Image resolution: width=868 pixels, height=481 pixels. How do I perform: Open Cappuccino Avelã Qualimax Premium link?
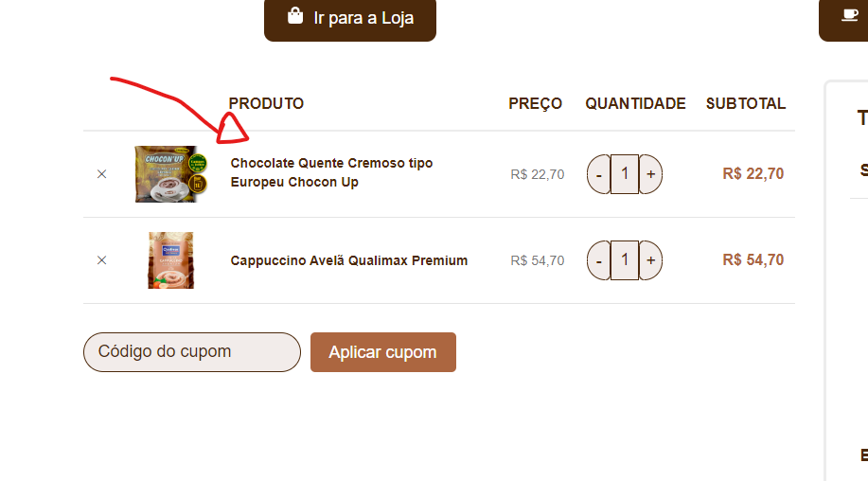pos(348,260)
